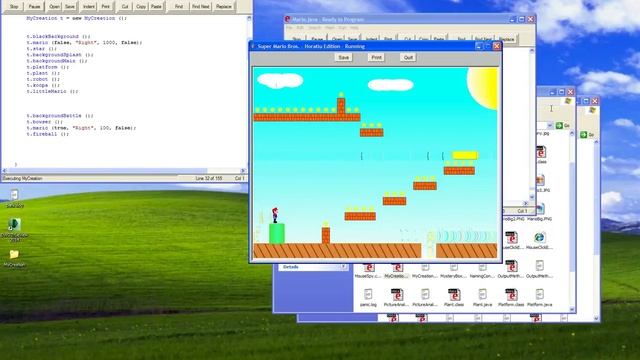640x360 pixels.
Task: Click Open in the left editor toolbar
Action: (x=54, y=7)
